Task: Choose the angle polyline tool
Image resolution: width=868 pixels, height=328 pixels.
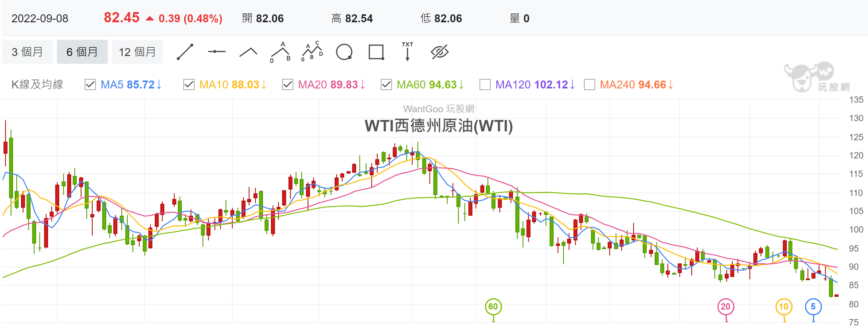Action: (x=248, y=52)
